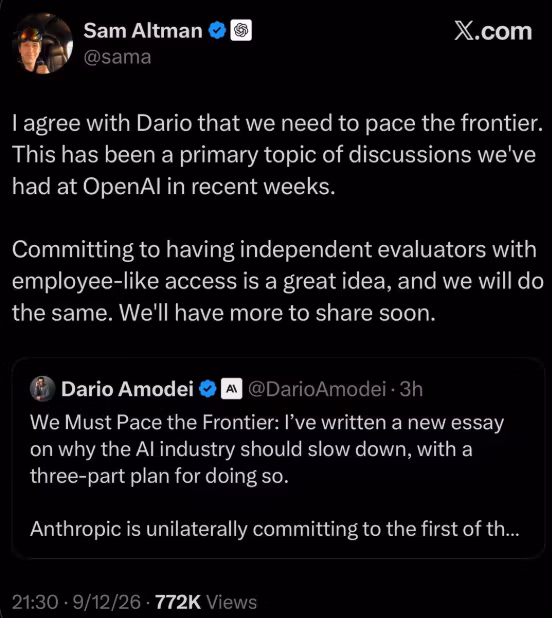Open Dario Amodei's name in quoted post
This screenshot has width=552, height=618.
[127, 389]
